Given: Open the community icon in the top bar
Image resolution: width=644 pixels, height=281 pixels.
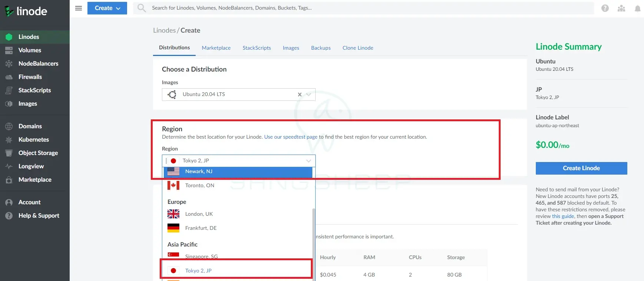Looking at the screenshot, I should (621, 8).
